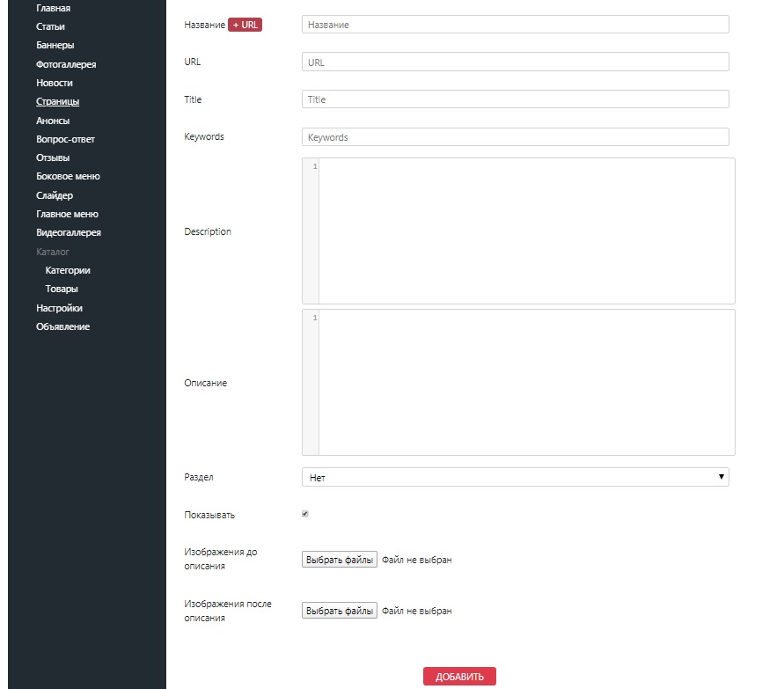The width and height of the screenshot is (784, 689).
Task: Open Товары under Каталог
Action: 62,289
